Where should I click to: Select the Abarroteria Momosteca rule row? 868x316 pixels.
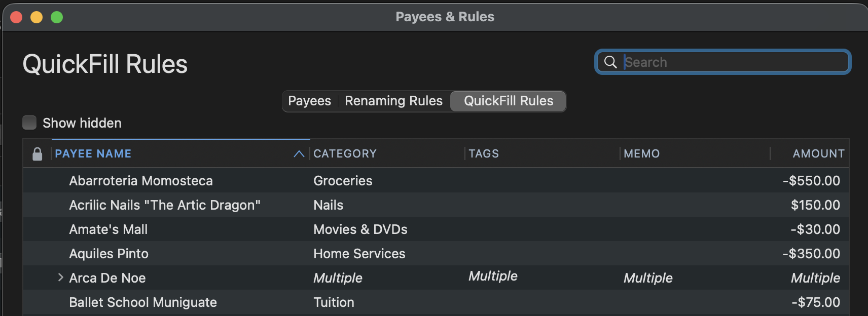pyautogui.click(x=436, y=180)
